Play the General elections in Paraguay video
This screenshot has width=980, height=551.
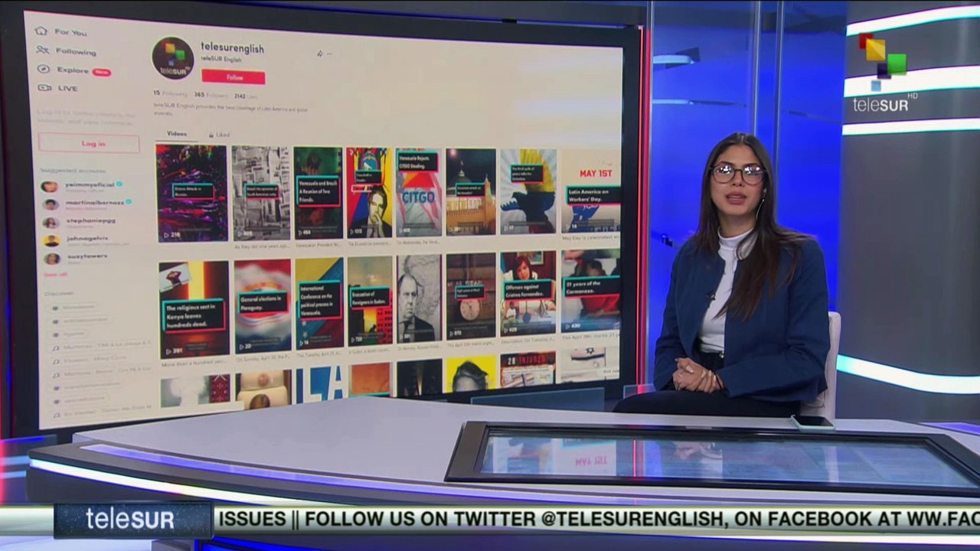tap(263, 305)
